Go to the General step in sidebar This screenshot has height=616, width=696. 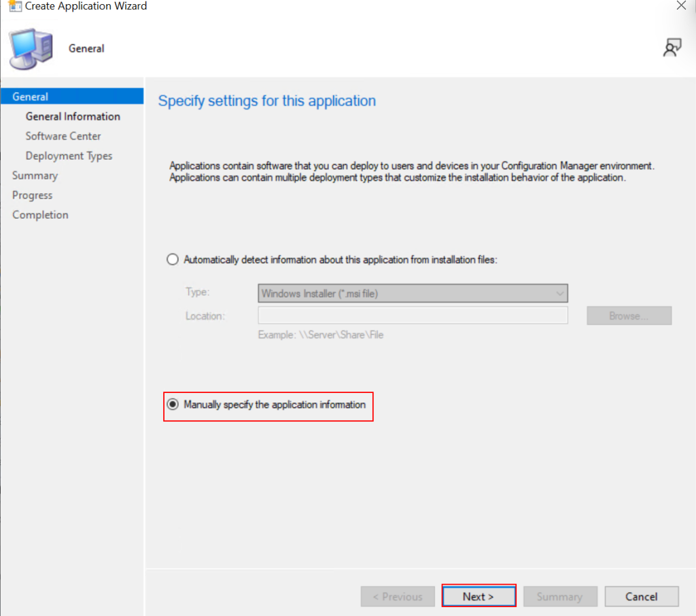click(31, 97)
